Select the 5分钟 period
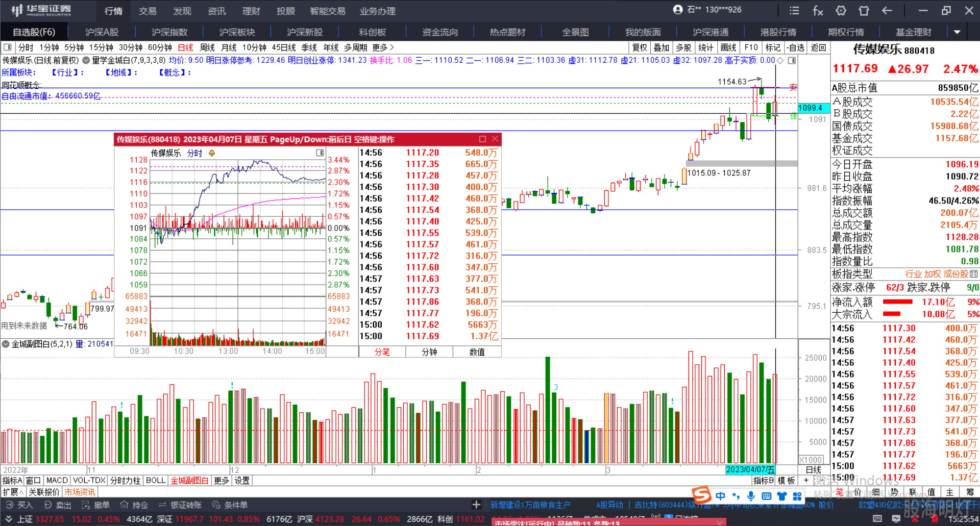Image resolution: width=980 pixels, height=526 pixels. click(74, 47)
